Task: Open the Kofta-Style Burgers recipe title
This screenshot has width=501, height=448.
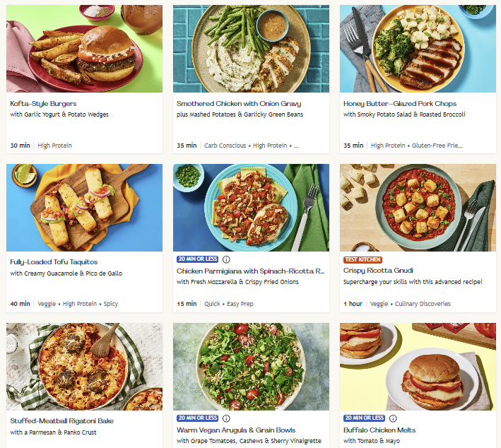Action: pos(43,103)
